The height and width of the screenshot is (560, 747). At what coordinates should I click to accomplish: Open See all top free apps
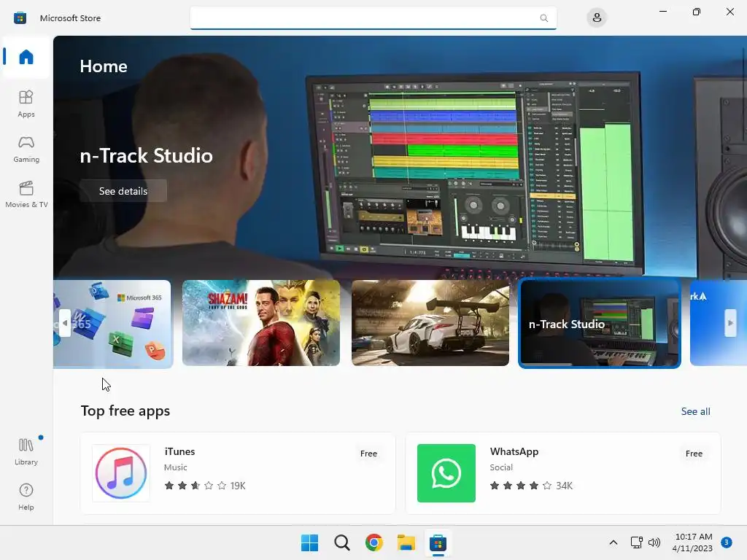(x=695, y=411)
